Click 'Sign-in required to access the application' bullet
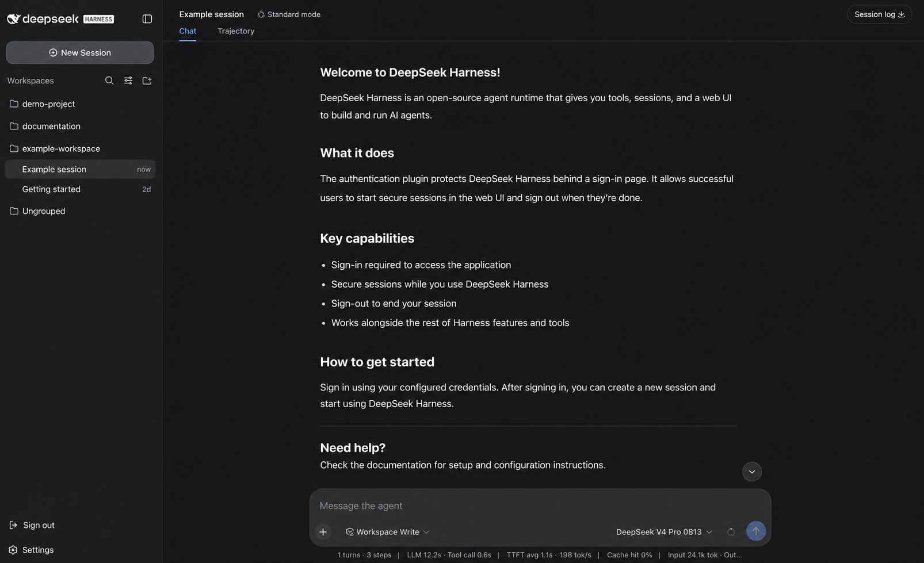Viewport: 924px width, 563px height. point(421,265)
